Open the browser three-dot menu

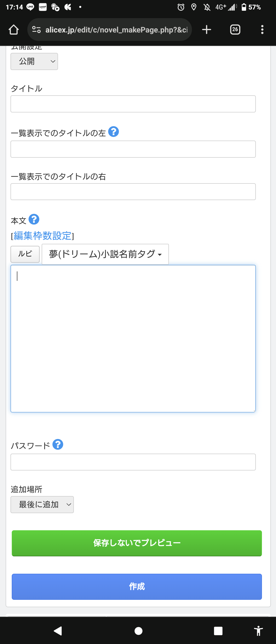pos(262,30)
